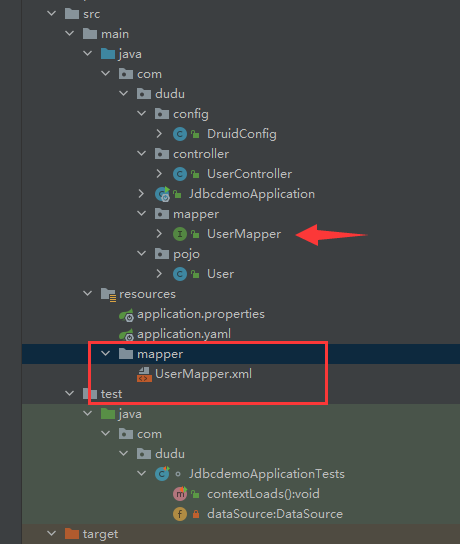460x544 pixels.
Task: Expand the JdbcdemoApplication node chevron
Action: pos(141,194)
